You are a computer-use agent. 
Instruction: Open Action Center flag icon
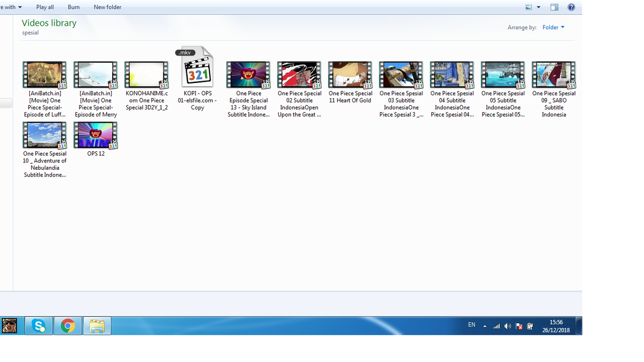coord(519,326)
